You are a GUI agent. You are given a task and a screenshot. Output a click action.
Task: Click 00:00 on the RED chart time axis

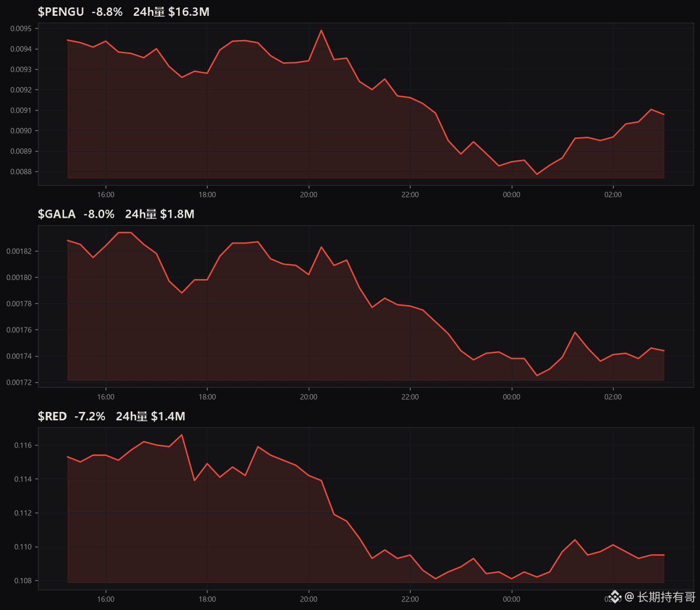coord(512,599)
